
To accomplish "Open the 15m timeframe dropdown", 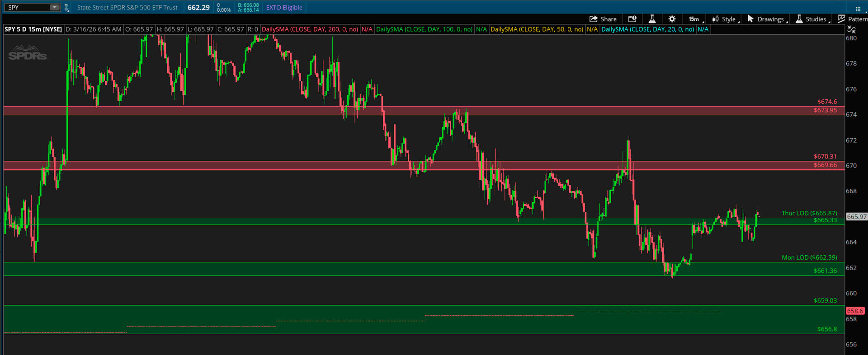I will coord(695,19).
